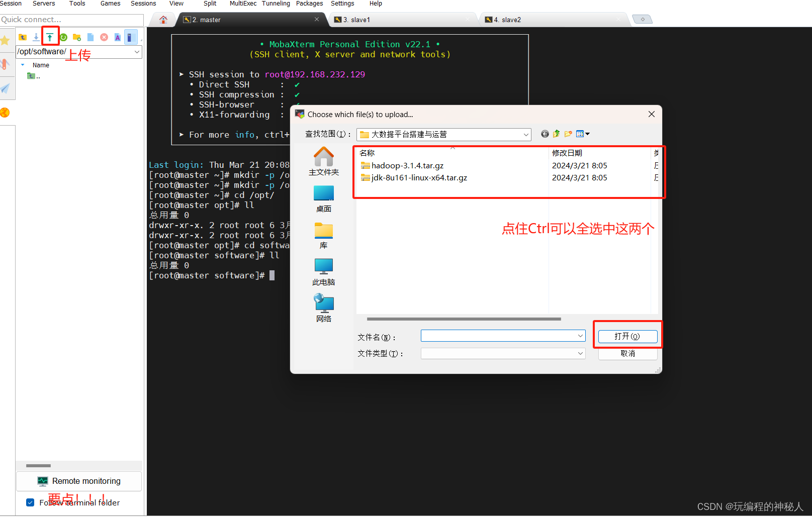Open the view menu icon in dialog
Screen dimensions: 812x517
pyautogui.click(x=583, y=134)
